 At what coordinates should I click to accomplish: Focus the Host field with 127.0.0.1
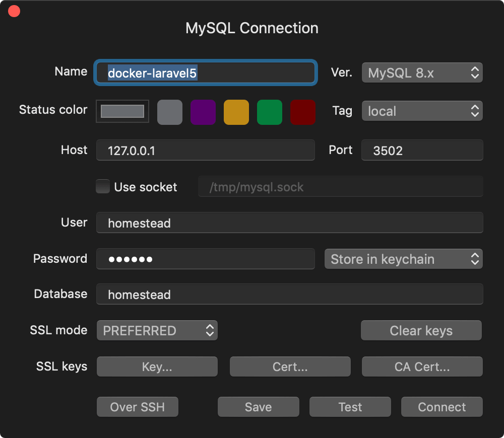coord(205,150)
